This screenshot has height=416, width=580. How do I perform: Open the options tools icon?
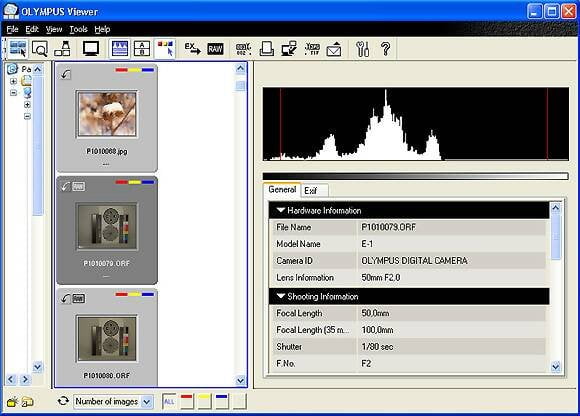362,49
